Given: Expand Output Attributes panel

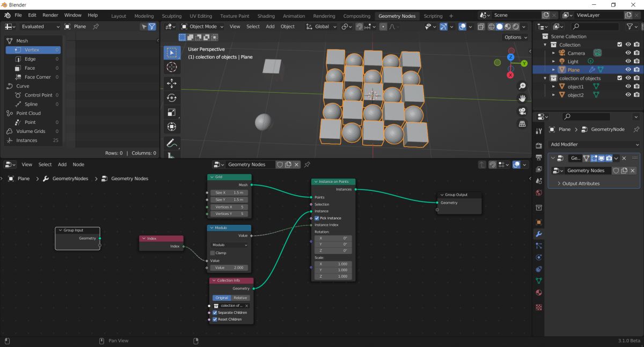Looking at the screenshot, I should click(x=578, y=183).
